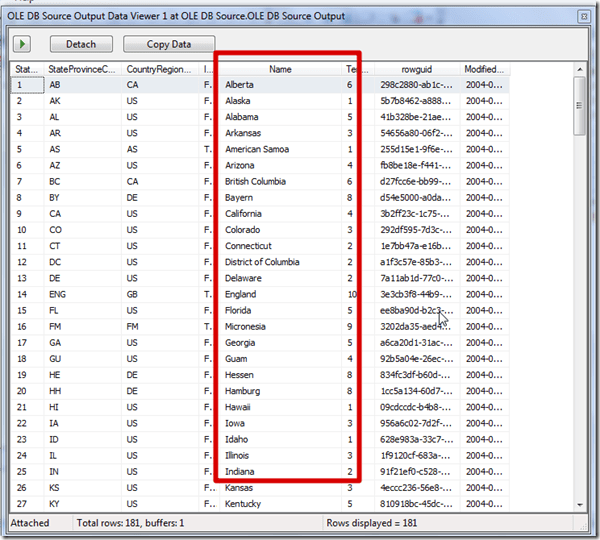Select the District of Columbia cell
600x540 pixels.
[262, 262]
